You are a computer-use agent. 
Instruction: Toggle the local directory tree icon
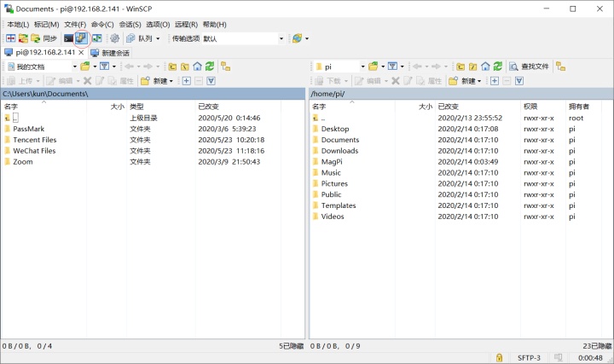point(225,66)
